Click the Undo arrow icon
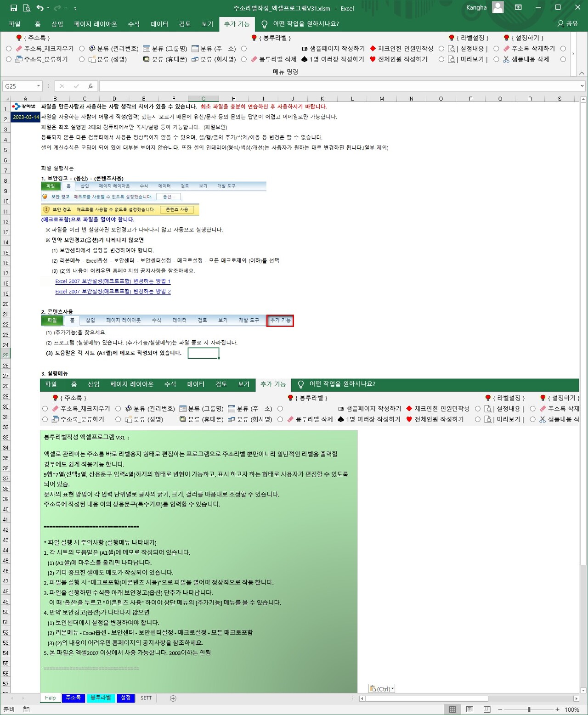The width and height of the screenshot is (588, 715). pyautogui.click(x=40, y=8)
